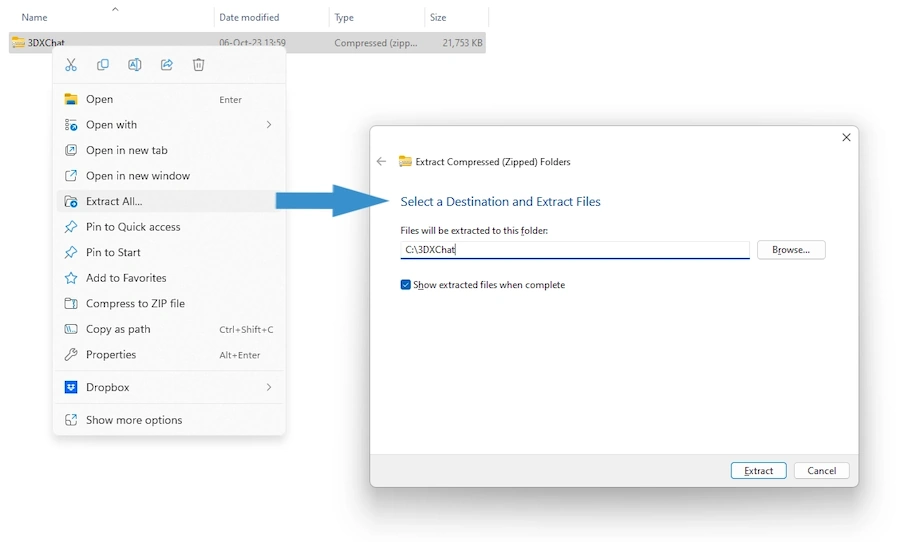Select Extract All from context menu
The height and width of the screenshot is (542, 900).
pyautogui.click(x=114, y=201)
